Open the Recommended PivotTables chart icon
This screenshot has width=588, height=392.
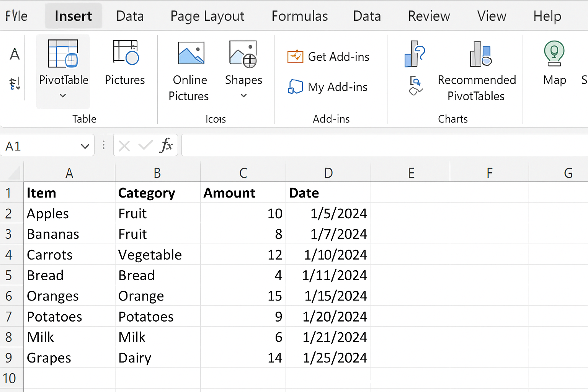(x=480, y=54)
